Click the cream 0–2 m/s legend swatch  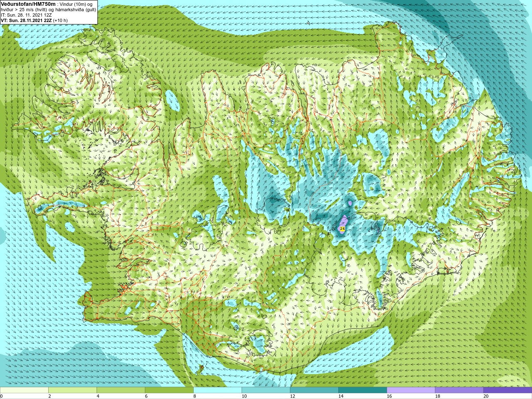(x=24, y=390)
